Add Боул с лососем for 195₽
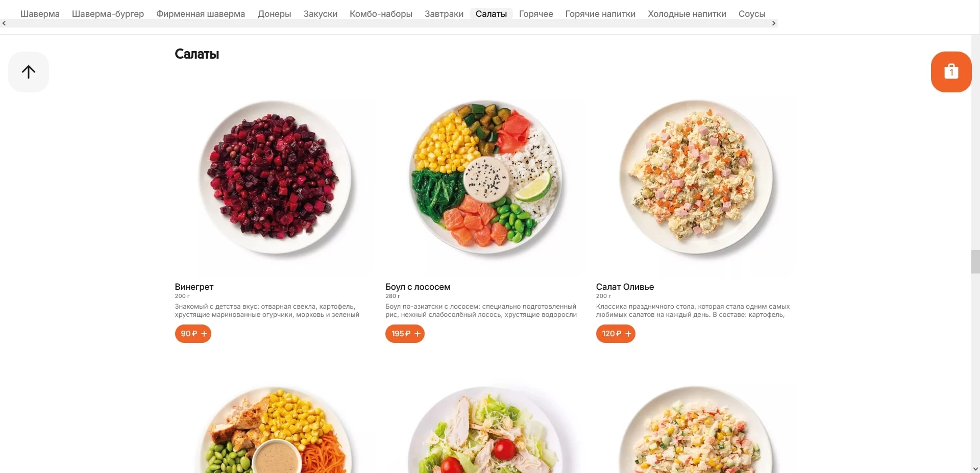The height and width of the screenshot is (473, 980). pos(405,334)
